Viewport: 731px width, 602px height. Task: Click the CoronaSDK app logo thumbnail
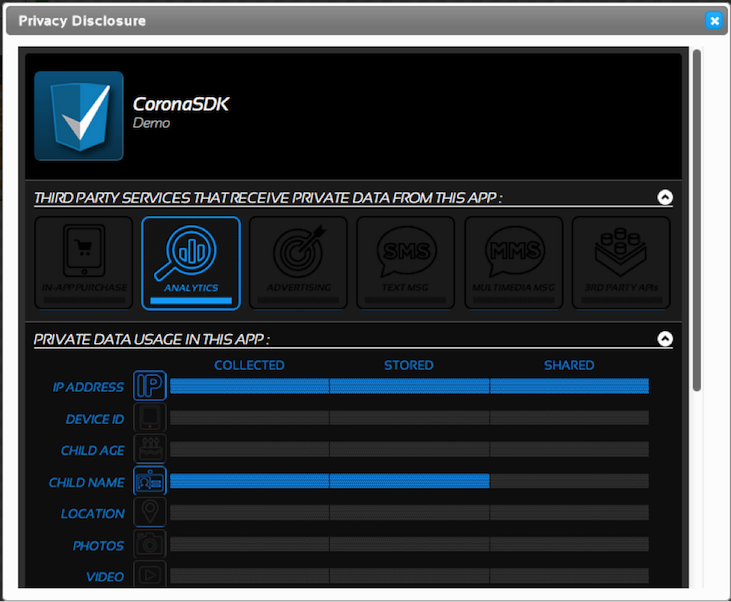79,116
